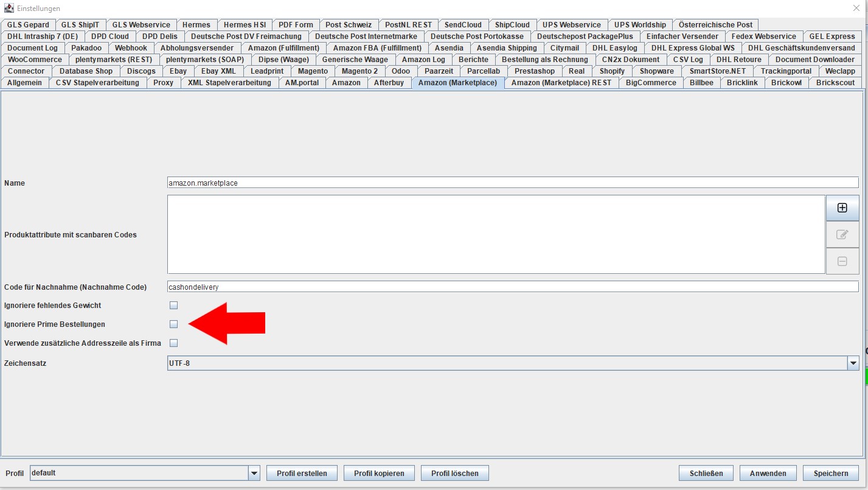Open the Bricklink tab
Viewport: 868px width, 490px height.
[742, 82]
